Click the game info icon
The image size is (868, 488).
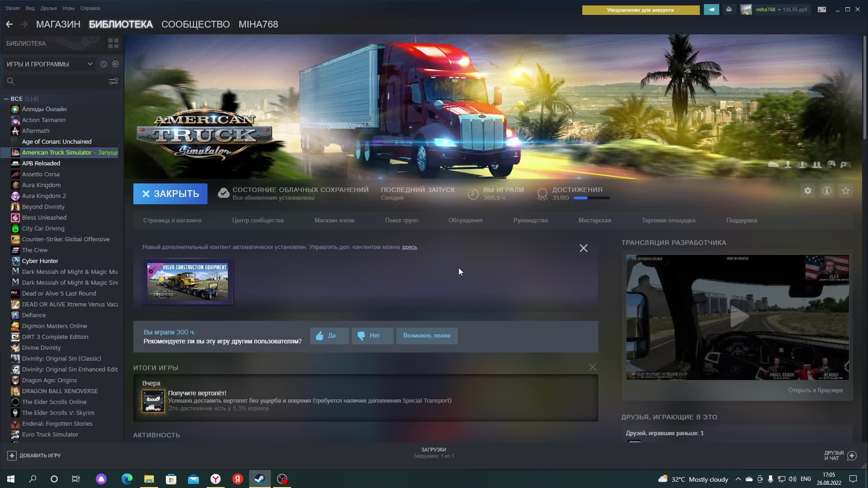click(x=827, y=191)
